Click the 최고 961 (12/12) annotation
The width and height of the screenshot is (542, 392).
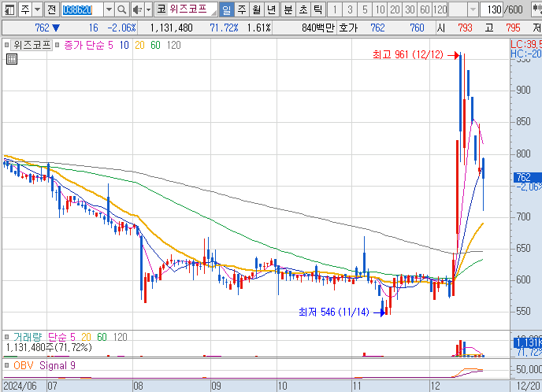coord(408,54)
